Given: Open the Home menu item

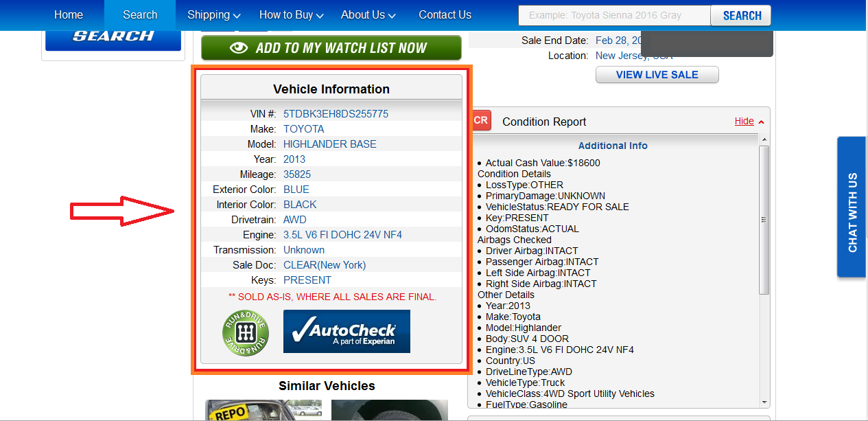Looking at the screenshot, I should click(x=69, y=14).
